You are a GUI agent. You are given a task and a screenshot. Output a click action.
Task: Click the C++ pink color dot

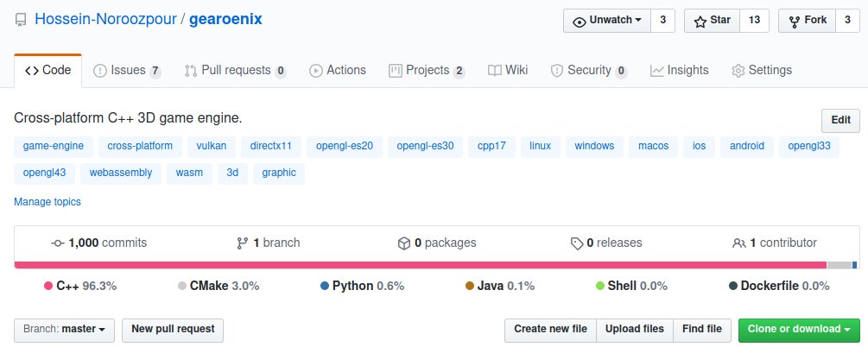click(x=48, y=287)
